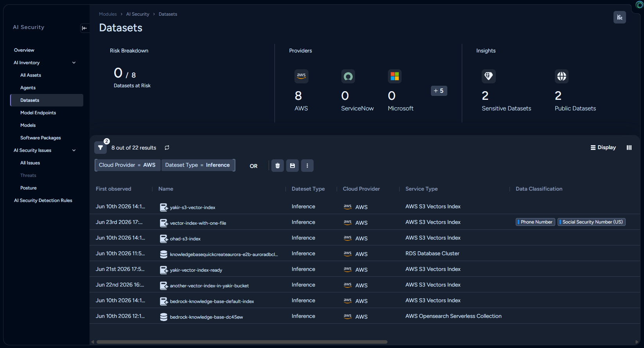Click the chart icon button at top right
Screen dimensions: 644x348
tap(619, 17)
